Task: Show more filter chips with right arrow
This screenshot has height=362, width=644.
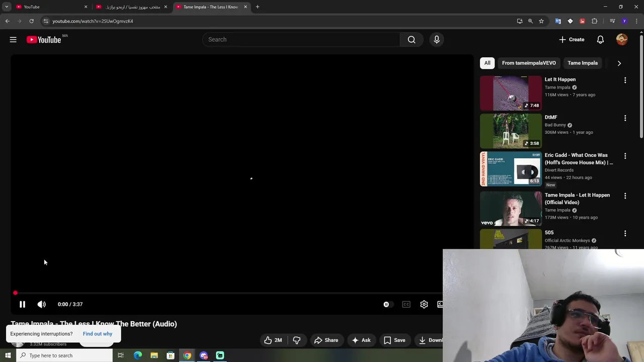Action: click(x=619, y=63)
